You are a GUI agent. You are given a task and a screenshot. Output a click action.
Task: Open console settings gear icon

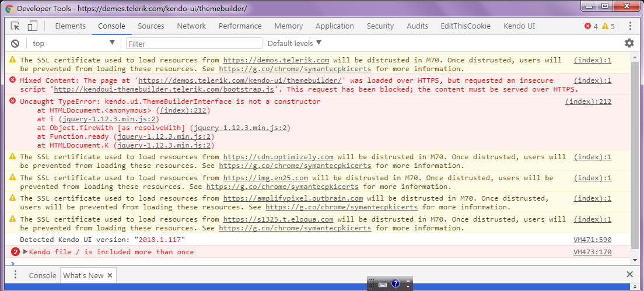(x=629, y=43)
